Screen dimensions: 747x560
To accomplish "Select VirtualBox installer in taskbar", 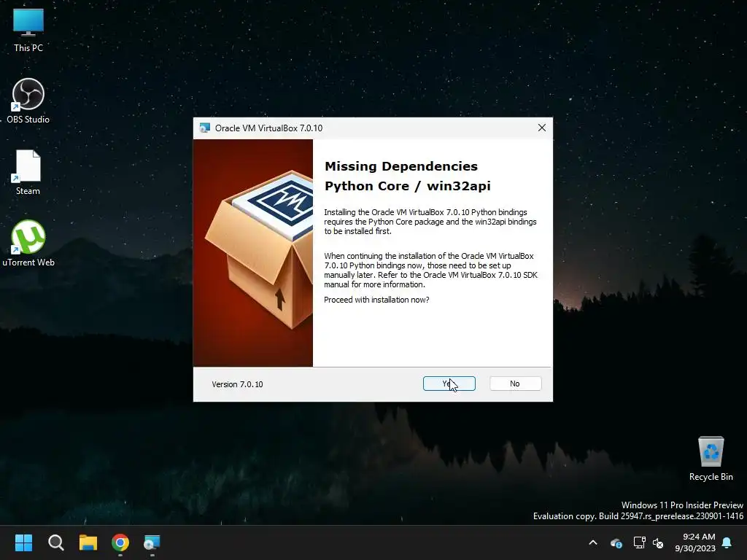I will 152,542.
